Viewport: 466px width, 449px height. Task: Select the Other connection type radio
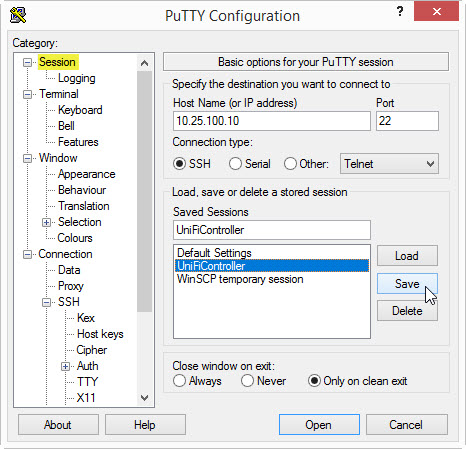click(290, 164)
